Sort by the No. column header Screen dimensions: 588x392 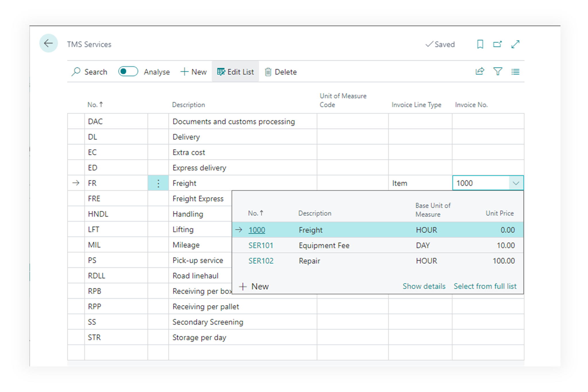click(95, 105)
